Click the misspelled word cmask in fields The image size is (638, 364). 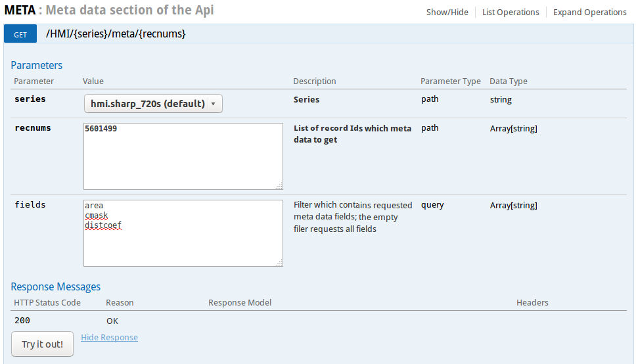[96, 216]
